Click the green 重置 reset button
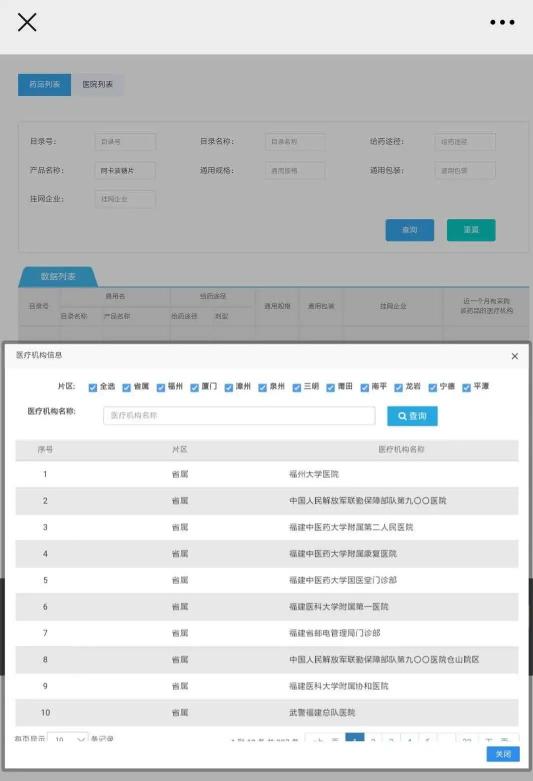Screen dimensions: 533x781 point(471,230)
